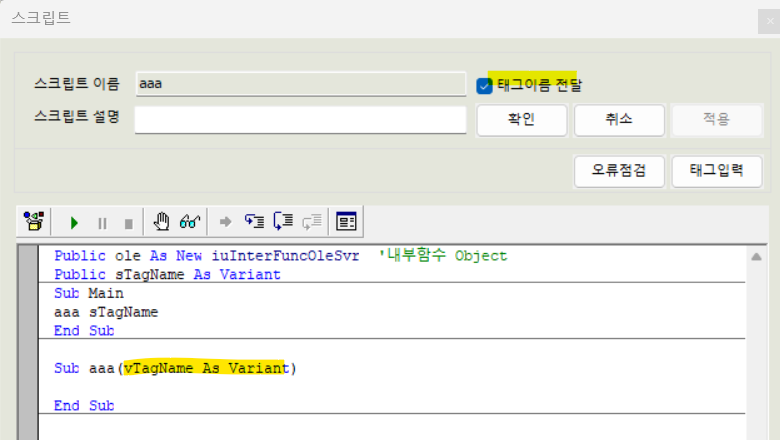
Task: Select the Step Over icon
Action: [283, 222]
